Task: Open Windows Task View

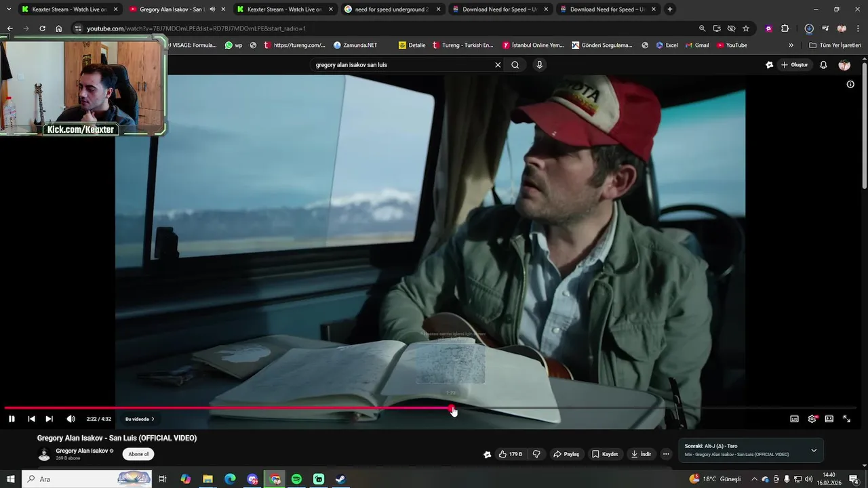Action: pos(163,479)
